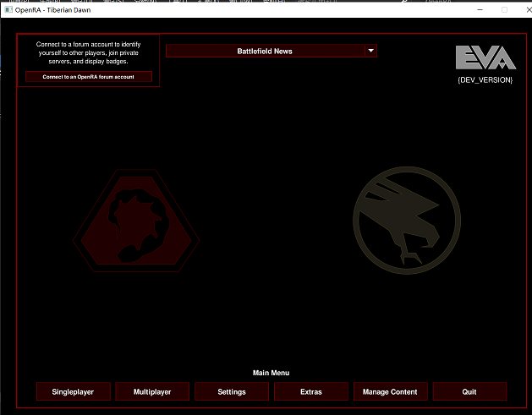Open the Singleplayer menu
Image resolution: width=532 pixels, height=415 pixels.
[74, 391]
